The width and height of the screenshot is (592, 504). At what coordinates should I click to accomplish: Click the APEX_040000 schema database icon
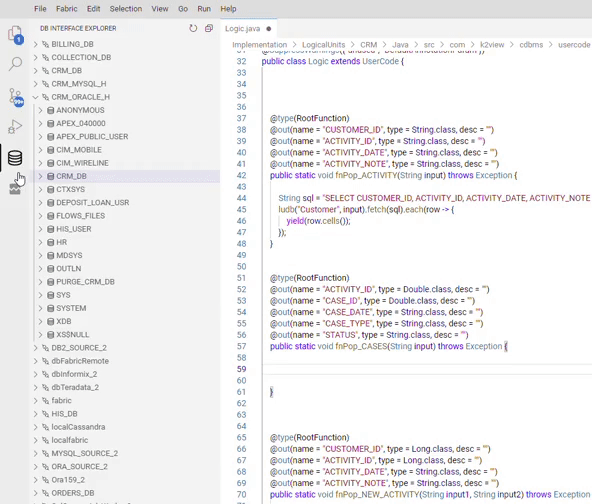51,123
